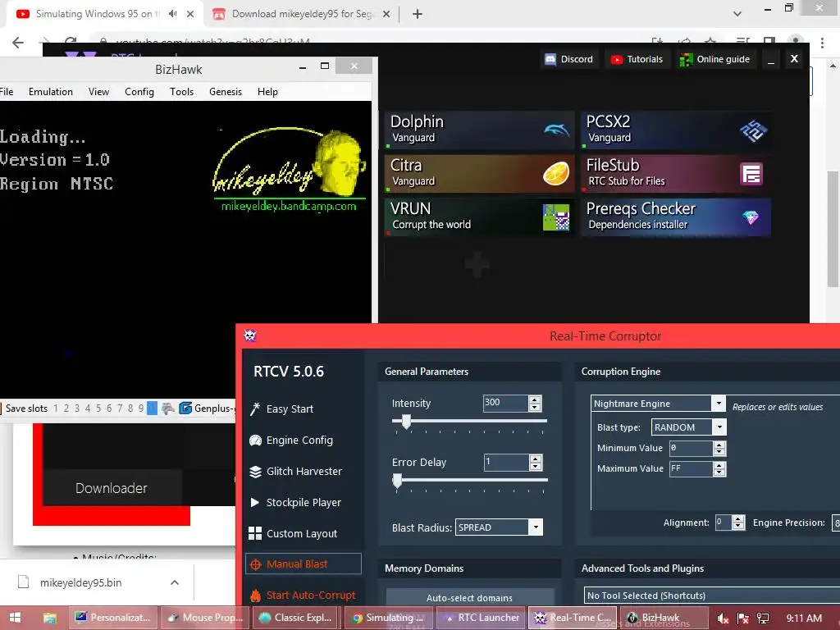The image size is (840, 630).
Task: Select the Stockpile Player sidebar entry
Action: point(304,503)
